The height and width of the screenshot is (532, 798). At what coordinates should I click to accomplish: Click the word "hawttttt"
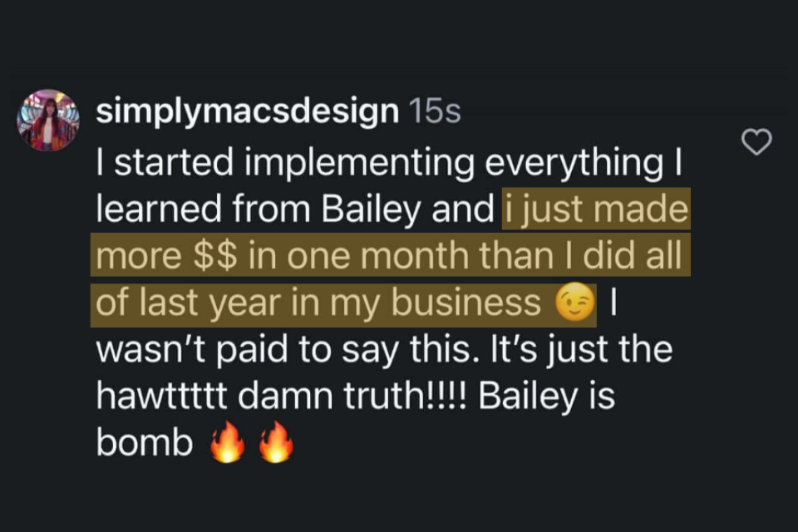point(167,397)
